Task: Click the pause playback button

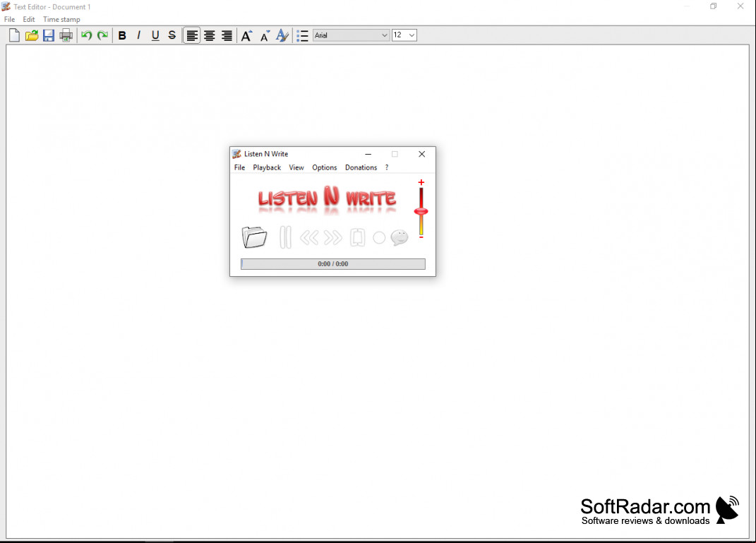Action: 285,237
